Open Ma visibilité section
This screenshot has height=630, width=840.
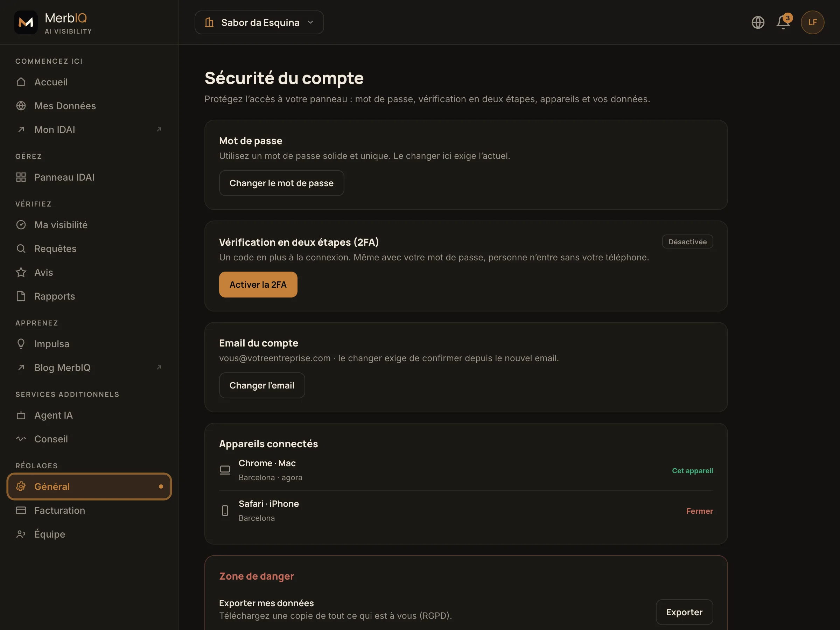coord(89,225)
